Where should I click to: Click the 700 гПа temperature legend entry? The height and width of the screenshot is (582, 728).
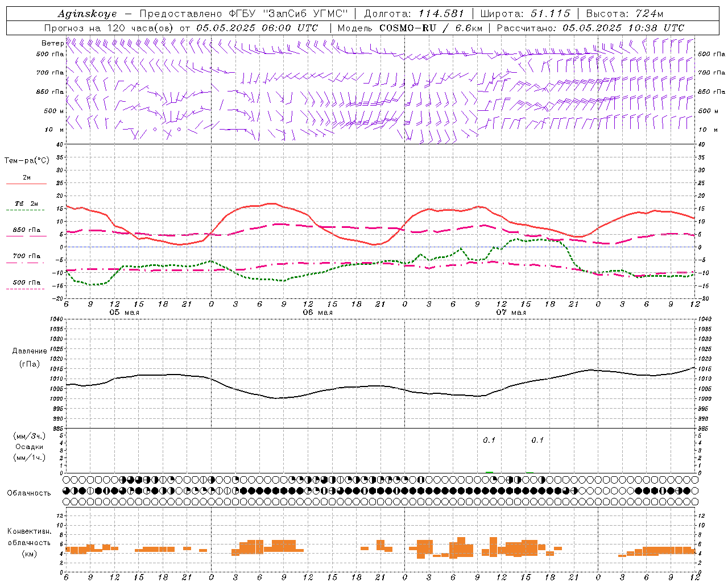pos(27,256)
